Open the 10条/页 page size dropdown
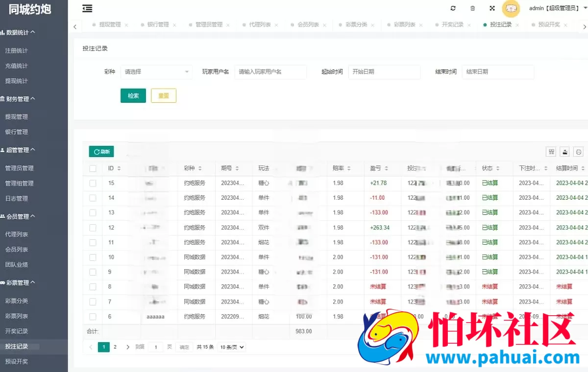This screenshot has height=372, width=588. (231, 347)
